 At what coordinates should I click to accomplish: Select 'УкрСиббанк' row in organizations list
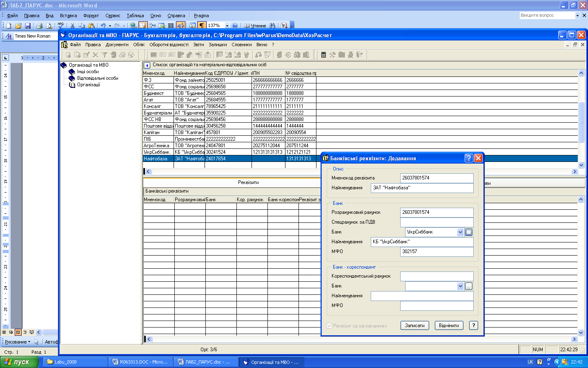(360, 152)
